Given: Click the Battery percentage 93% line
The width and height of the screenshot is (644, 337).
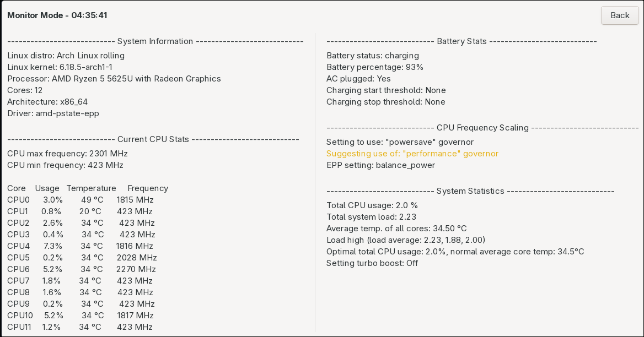Looking at the screenshot, I should coord(375,67).
